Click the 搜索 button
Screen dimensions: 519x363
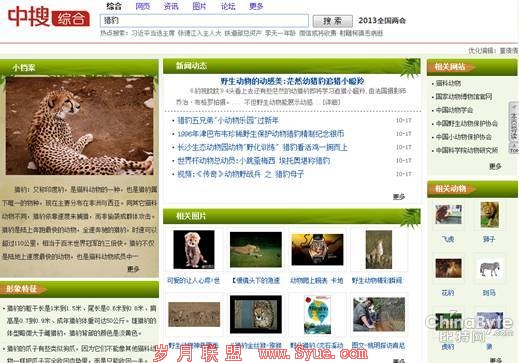coord(332,21)
